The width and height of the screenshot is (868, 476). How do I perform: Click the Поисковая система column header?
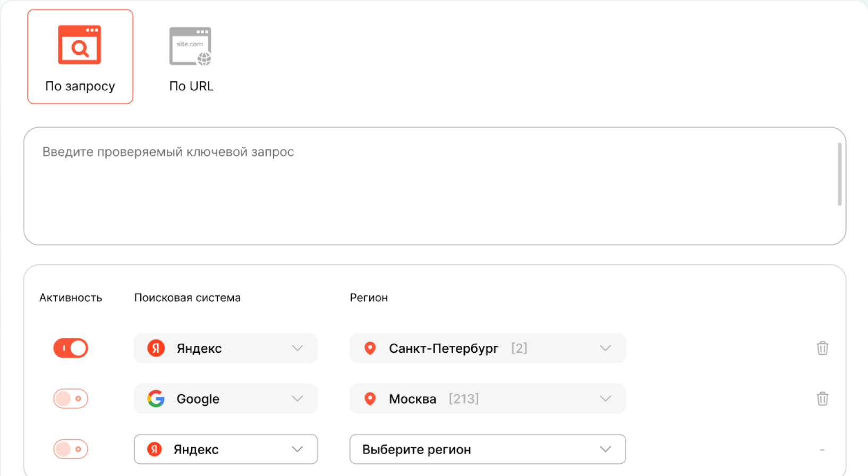188,298
